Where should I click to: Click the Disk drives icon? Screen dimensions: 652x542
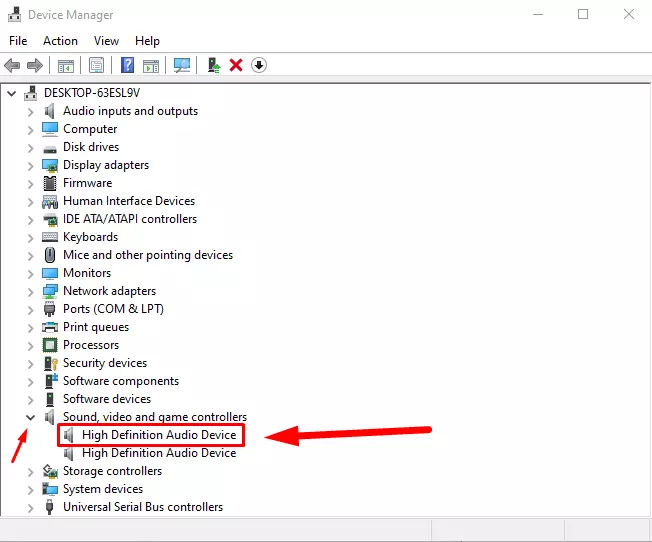click(x=50, y=148)
